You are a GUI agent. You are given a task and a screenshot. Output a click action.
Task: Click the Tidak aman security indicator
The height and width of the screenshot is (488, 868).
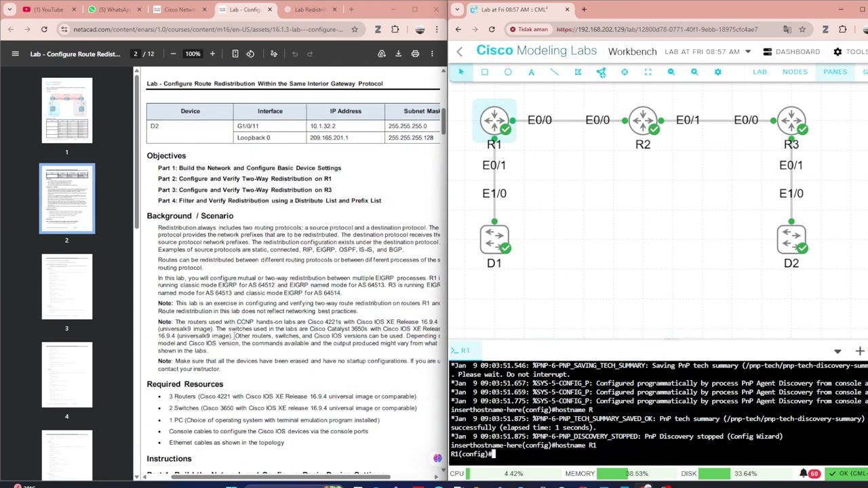pos(528,29)
